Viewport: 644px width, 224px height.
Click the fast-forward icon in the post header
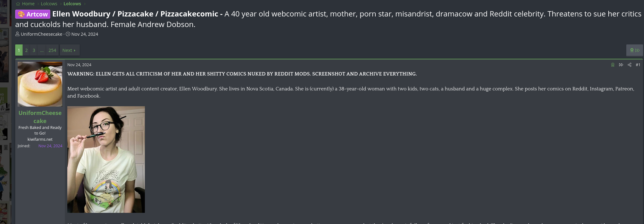[621, 65]
